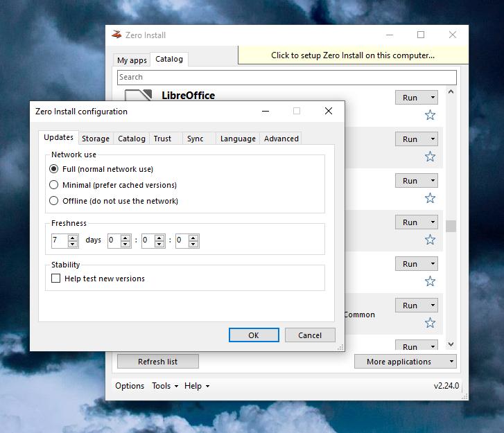
Task: Select Full (normal network use) option
Action: pyautogui.click(x=101, y=169)
